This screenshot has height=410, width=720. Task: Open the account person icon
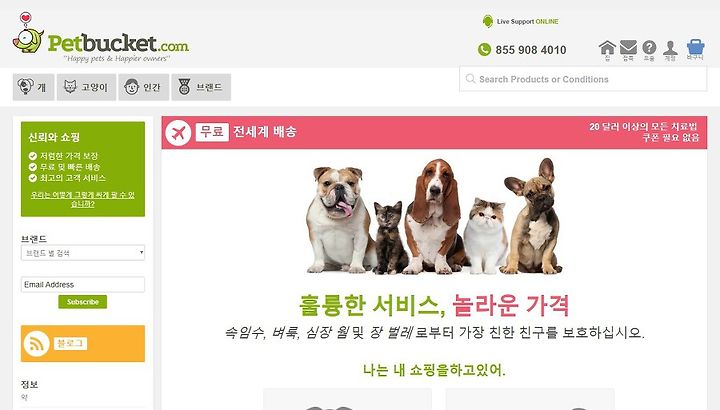pyautogui.click(x=670, y=48)
